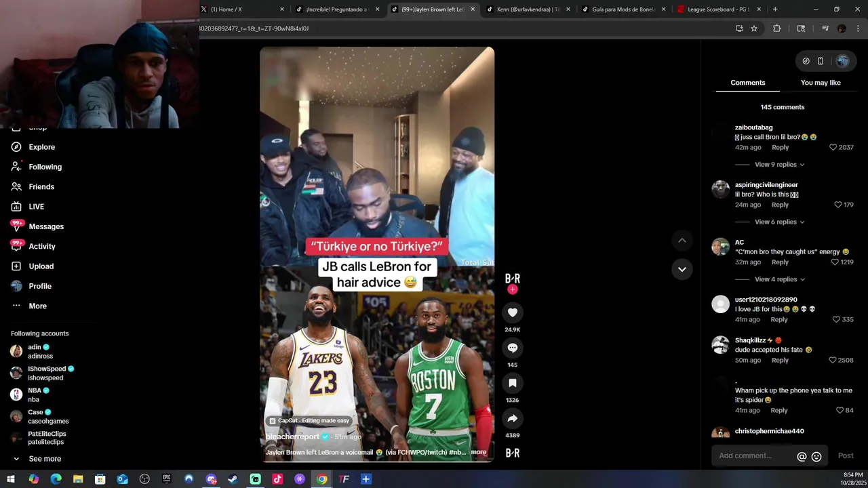Like the video with the heart icon
Image resolution: width=868 pixels, height=488 pixels.
(x=513, y=312)
